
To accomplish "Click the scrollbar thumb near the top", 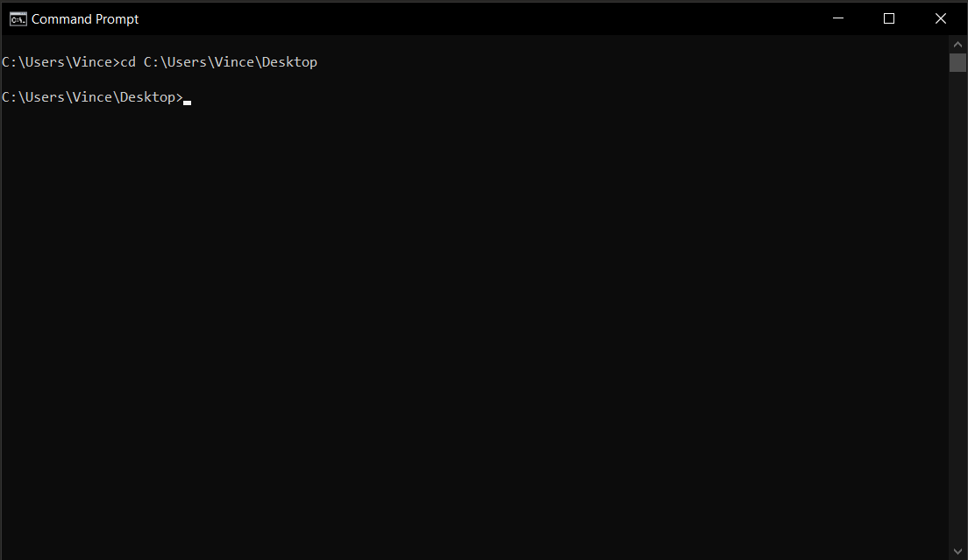I will click(957, 62).
